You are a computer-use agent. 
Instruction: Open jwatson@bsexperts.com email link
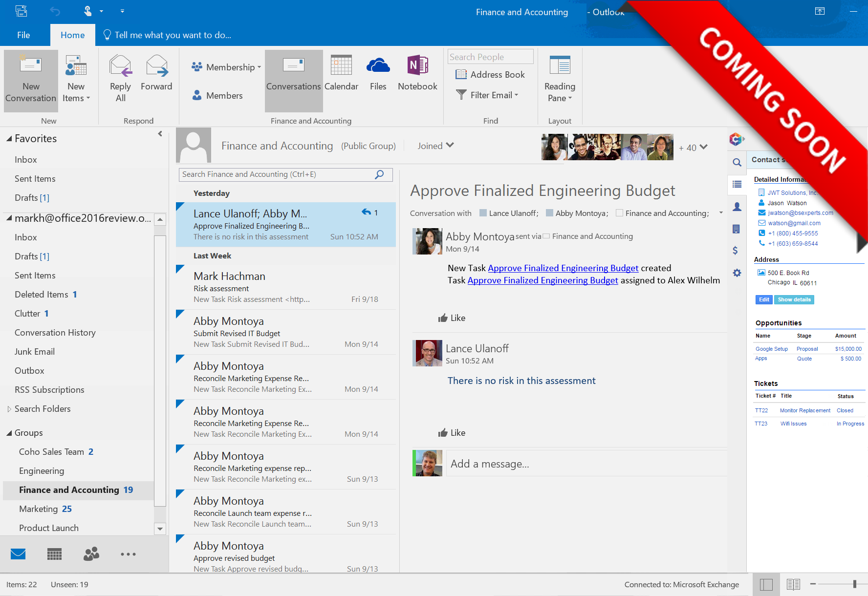pos(801,213)
